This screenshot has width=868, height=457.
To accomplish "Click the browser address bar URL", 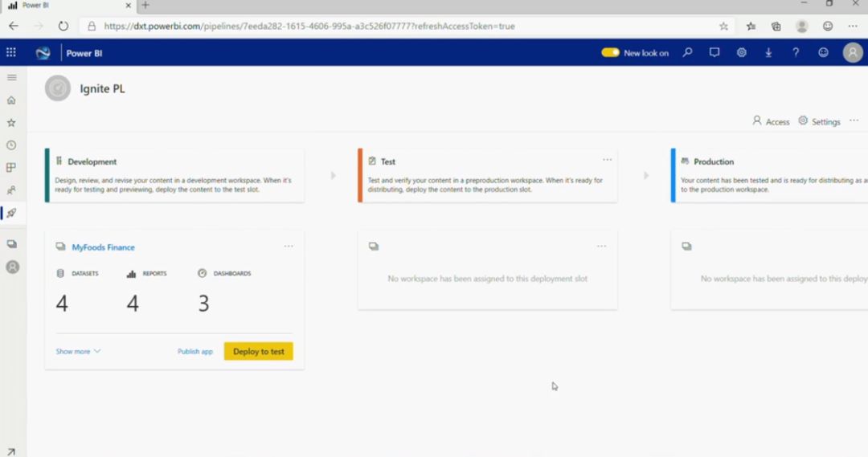I will click(309, 26).
